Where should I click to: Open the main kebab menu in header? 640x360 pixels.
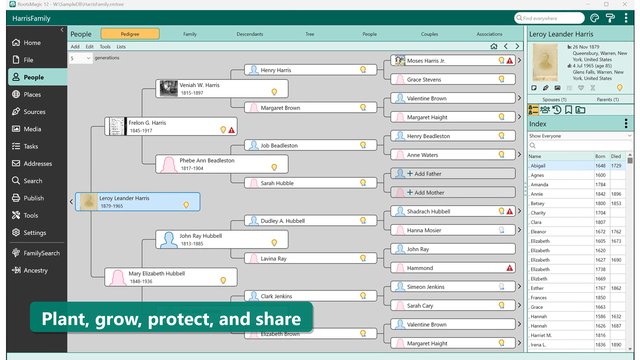(626, 18)
